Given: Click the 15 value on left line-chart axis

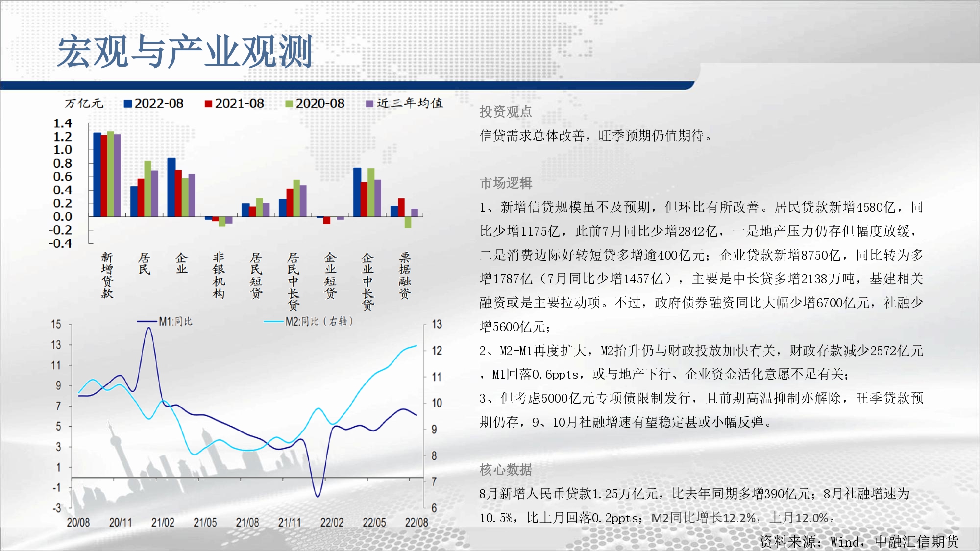Looking at the screenshot, I should coord(56,324).
